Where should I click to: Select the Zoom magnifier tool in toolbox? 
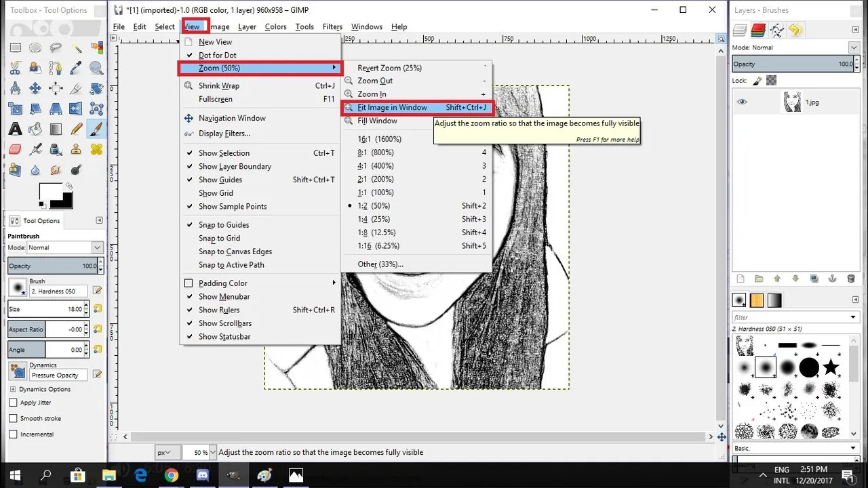pyautogui.click(x=96, y=68)
